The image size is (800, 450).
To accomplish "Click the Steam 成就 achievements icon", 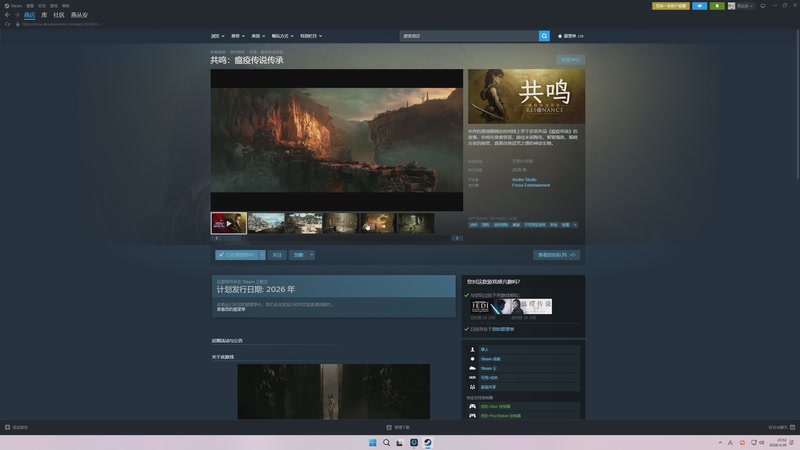I will pyautogui.click(x=472, y=359).
